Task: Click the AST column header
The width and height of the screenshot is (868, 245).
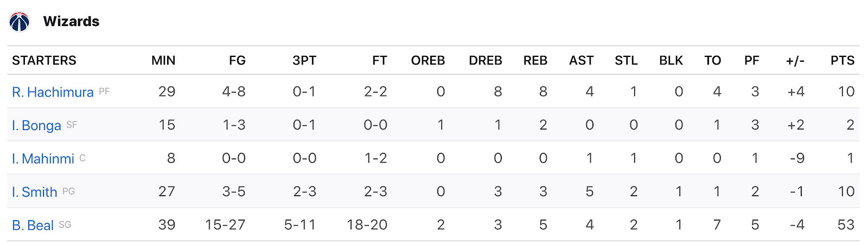Action: [582, 60]
